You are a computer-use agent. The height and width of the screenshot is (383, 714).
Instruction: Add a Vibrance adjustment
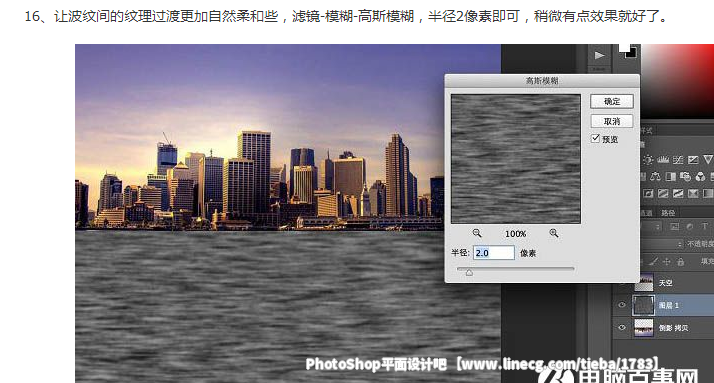tap(709, 159)
